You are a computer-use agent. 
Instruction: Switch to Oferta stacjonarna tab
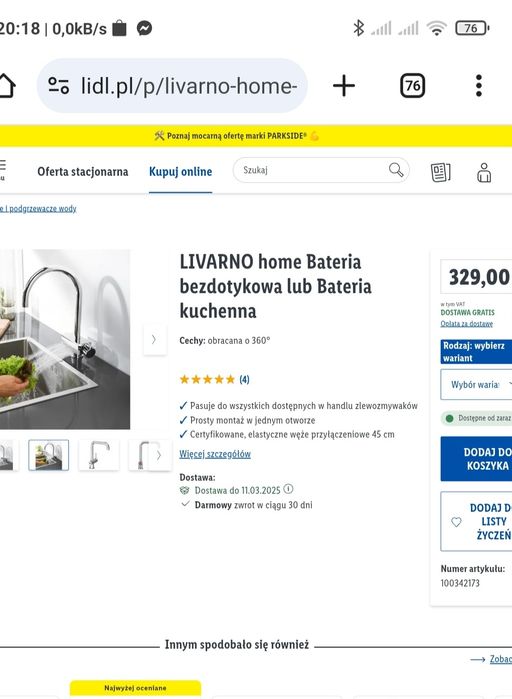[x=82, y=172]
